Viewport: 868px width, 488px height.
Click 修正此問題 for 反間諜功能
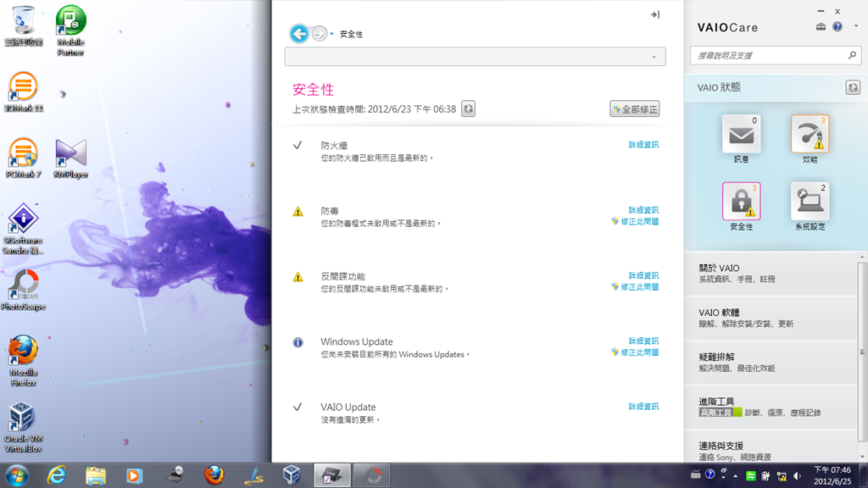(635, 286)
